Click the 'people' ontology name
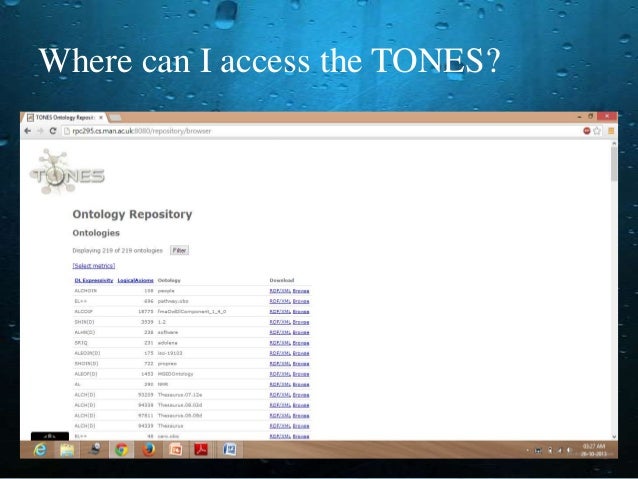Screen dimensions: 638x479 (x=166, y=291)
